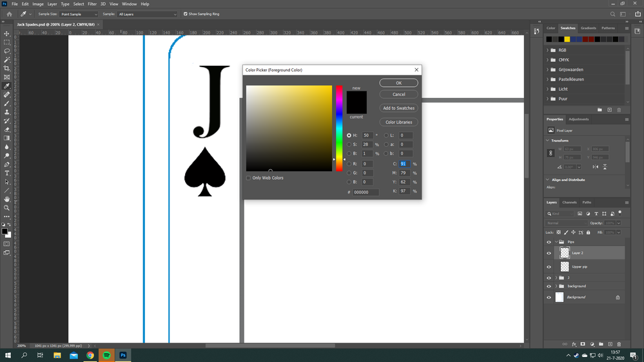Image resolution: width=644 pixels, height=362 pixels.
Task: Click the hex color input field
Action: pos(366,192)
